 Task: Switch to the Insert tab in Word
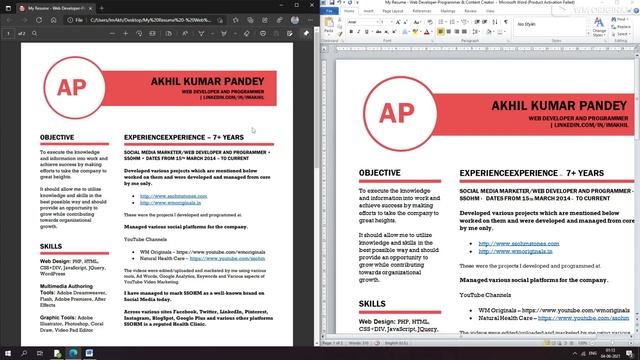368,11
